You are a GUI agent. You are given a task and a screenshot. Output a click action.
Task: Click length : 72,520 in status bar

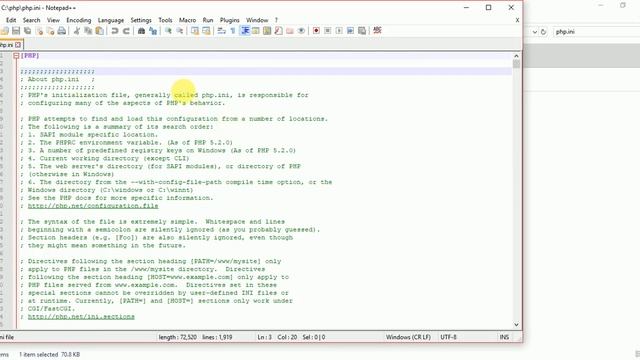coord(178,337)
